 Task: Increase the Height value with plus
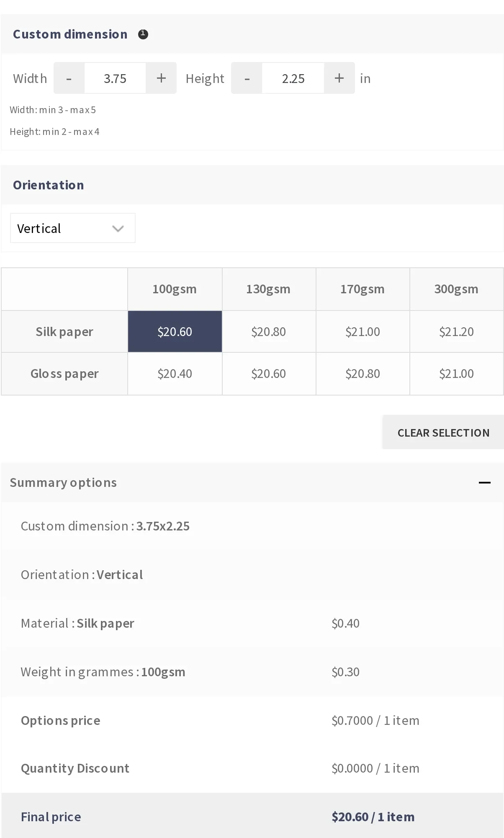tap(339, 78)
